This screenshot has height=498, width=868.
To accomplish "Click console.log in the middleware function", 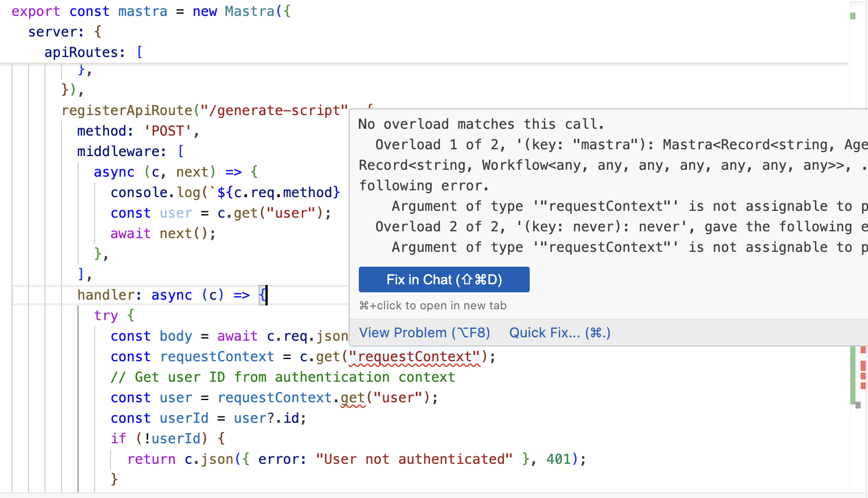I will 155,193.
